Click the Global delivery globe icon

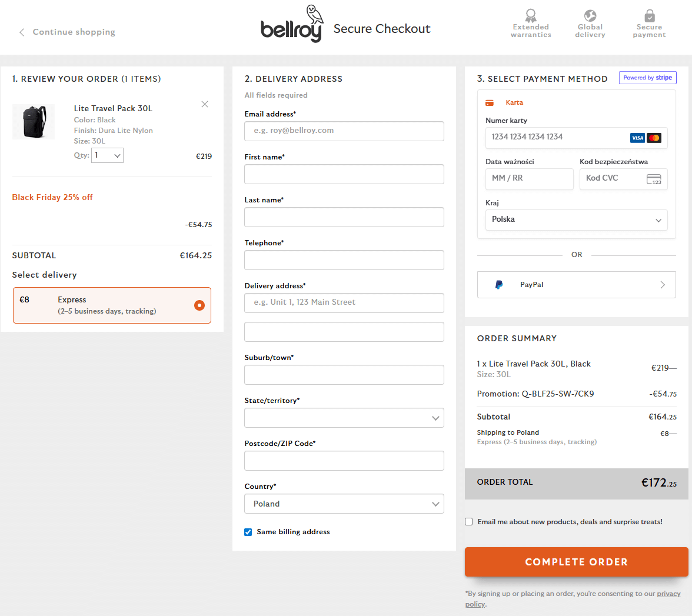(590, 15)
